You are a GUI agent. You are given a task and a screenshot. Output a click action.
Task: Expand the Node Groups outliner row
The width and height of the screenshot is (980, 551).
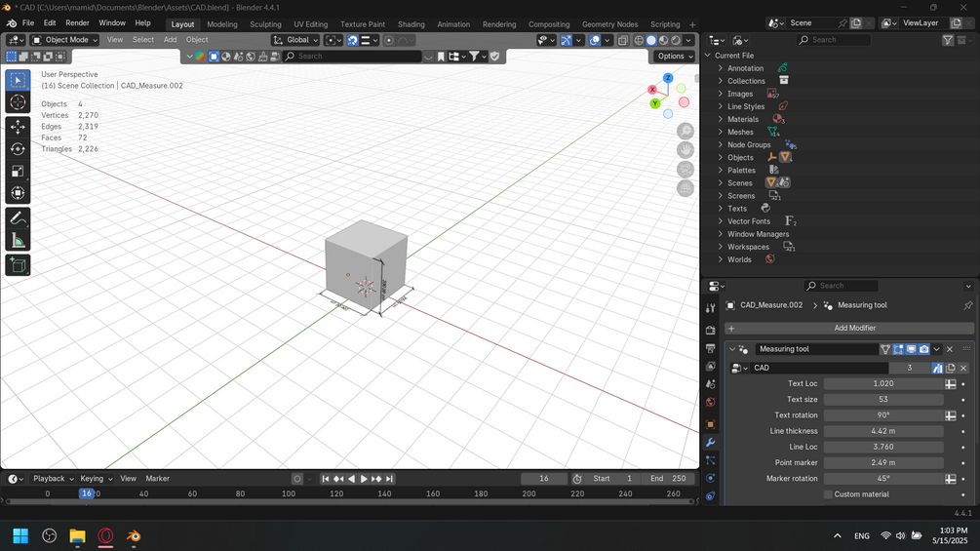(721, 144)
